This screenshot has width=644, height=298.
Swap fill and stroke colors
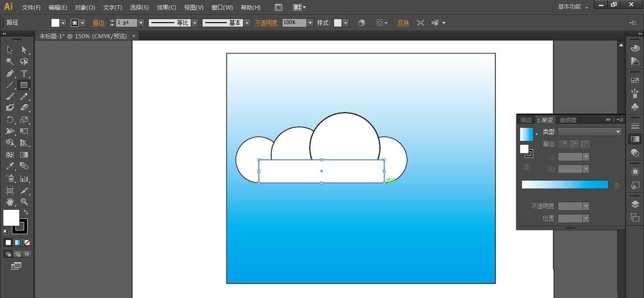click(x=26, y=212)
